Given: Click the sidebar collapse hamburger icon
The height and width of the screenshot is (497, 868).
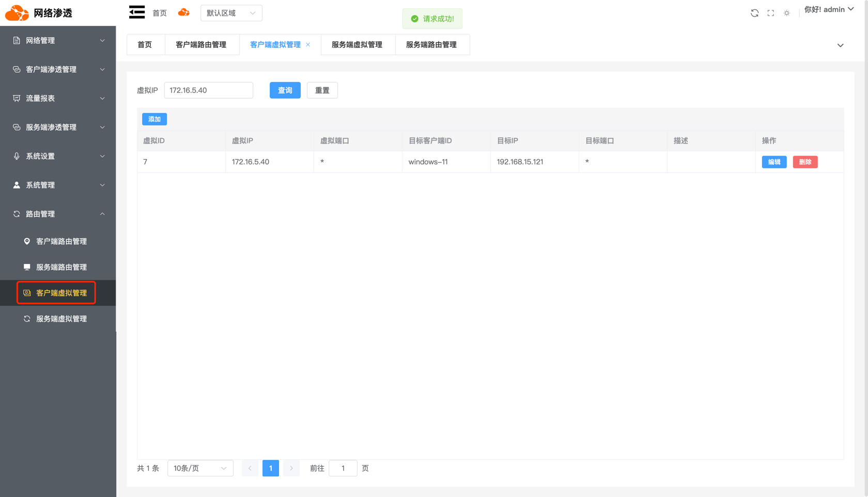Looking at the screenshot, I should (x=137, y=12).
